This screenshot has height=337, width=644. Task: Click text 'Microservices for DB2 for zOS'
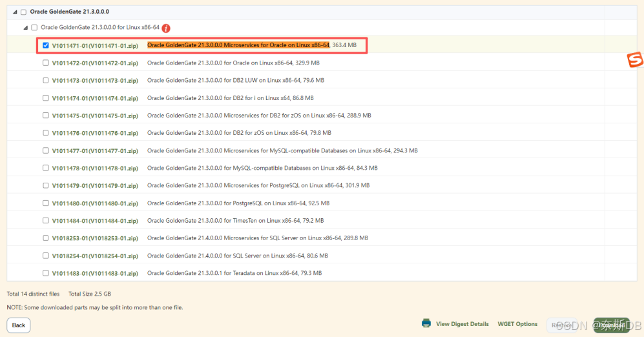pyautogui.click(x=262, y=116)
